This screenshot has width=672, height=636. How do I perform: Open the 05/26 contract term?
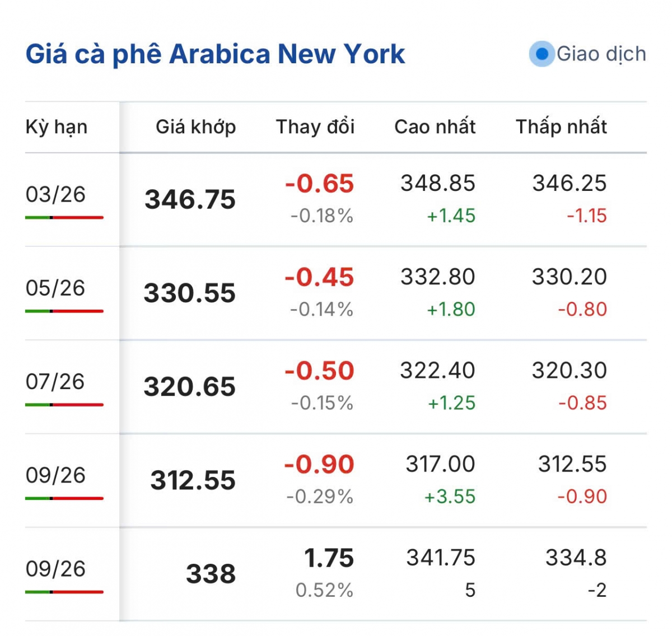point(55,288)
